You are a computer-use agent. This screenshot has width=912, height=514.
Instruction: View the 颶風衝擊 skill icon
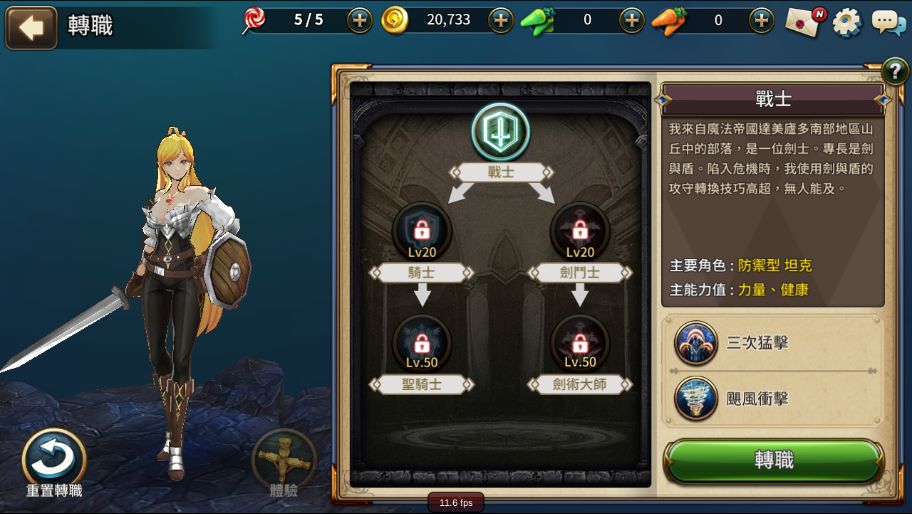(x=696, y=399)
